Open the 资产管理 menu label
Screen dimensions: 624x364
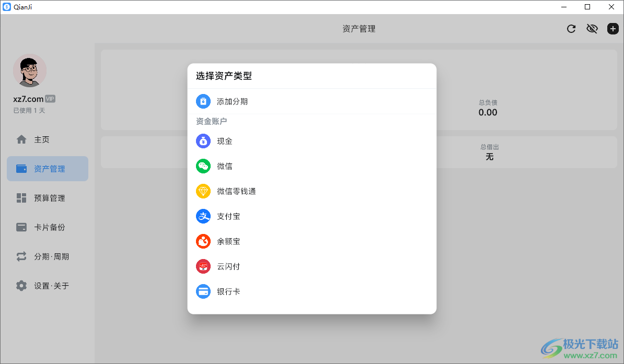[49, 169]
